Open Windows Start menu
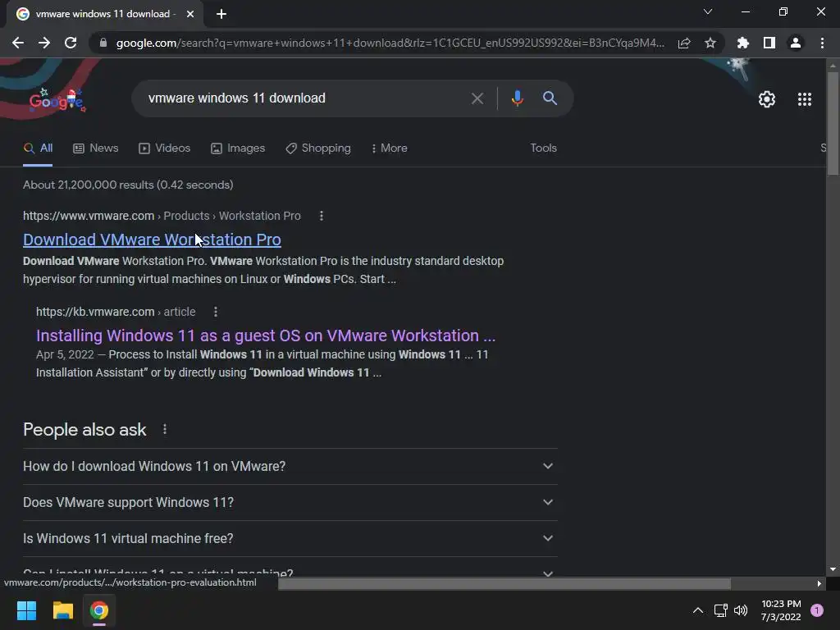Screen dimensions: 840x630 click(x=26, y=610)
